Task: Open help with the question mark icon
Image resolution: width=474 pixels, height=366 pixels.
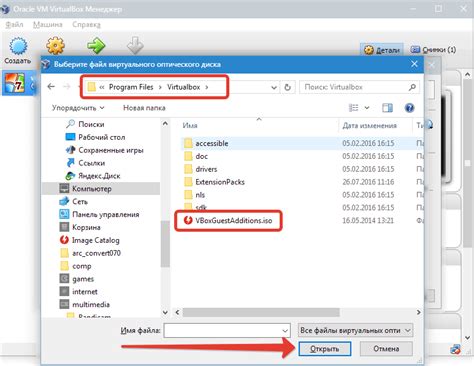Action: tap(409, 108)
